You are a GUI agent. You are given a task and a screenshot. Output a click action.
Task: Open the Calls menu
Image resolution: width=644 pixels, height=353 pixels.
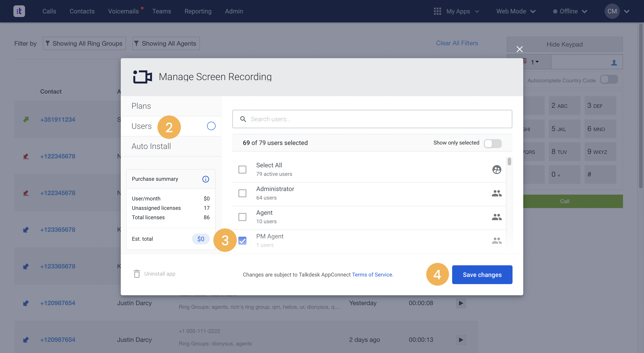[49, 11]
